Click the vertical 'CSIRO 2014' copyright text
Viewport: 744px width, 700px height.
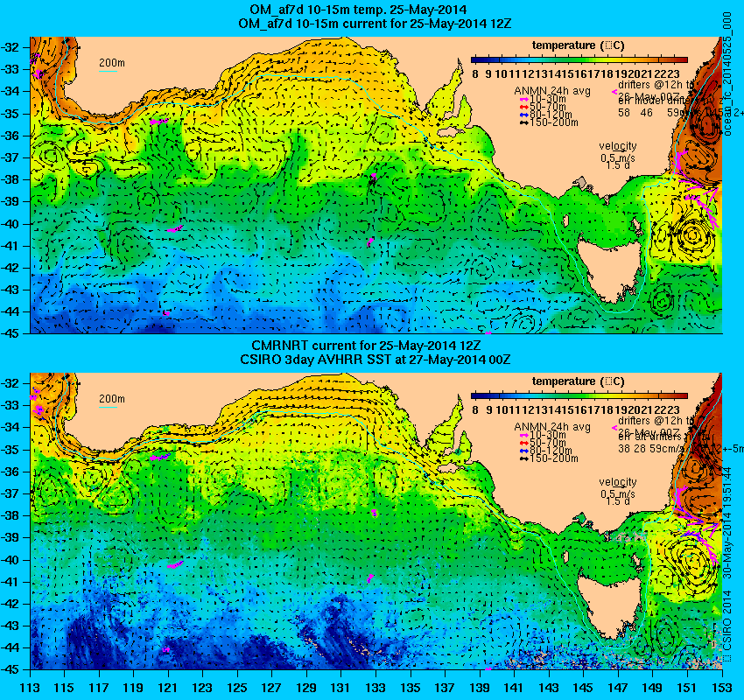point(727,620)
